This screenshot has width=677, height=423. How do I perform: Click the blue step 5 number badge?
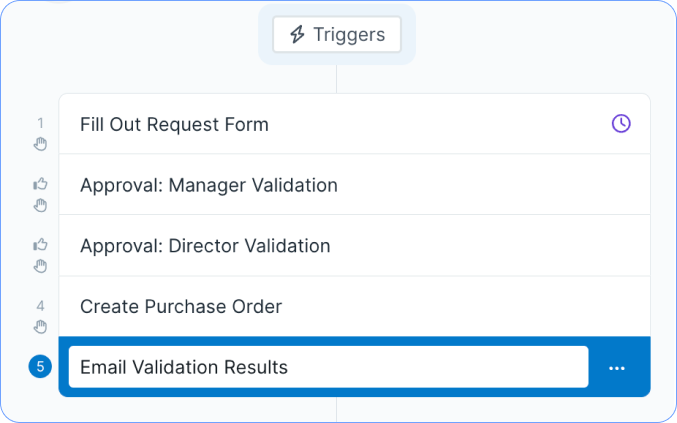coord(40,367)
